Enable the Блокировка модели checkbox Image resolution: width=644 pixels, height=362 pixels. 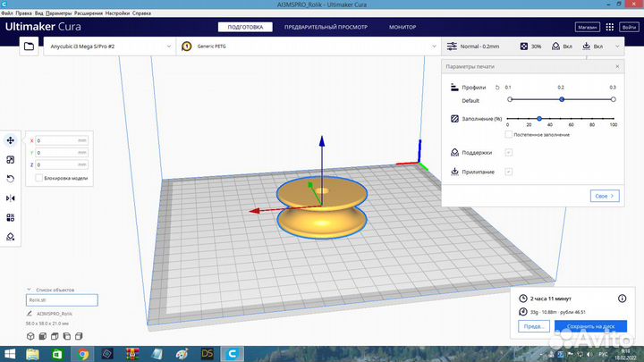[x=38, y=178]
